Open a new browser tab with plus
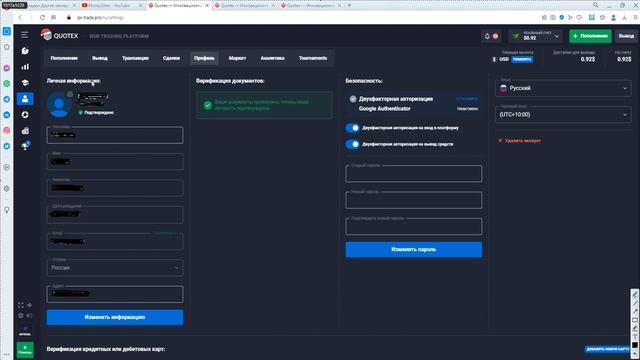 (349, 5)
